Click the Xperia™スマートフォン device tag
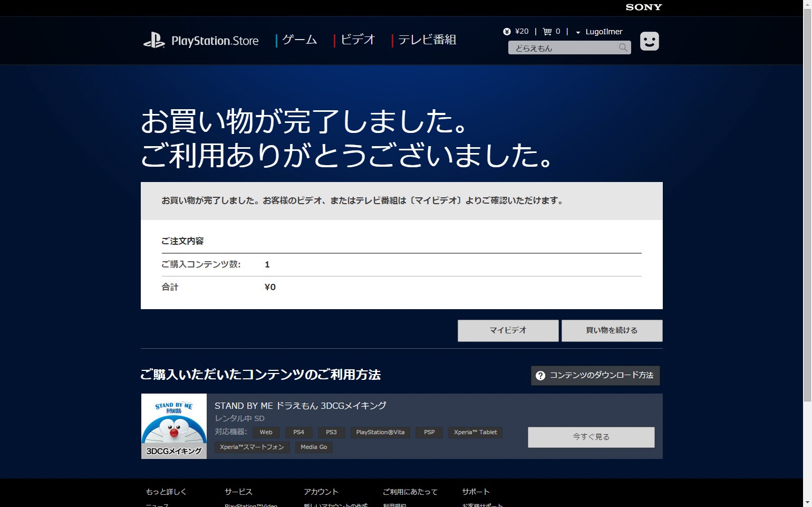 point(252,447)
